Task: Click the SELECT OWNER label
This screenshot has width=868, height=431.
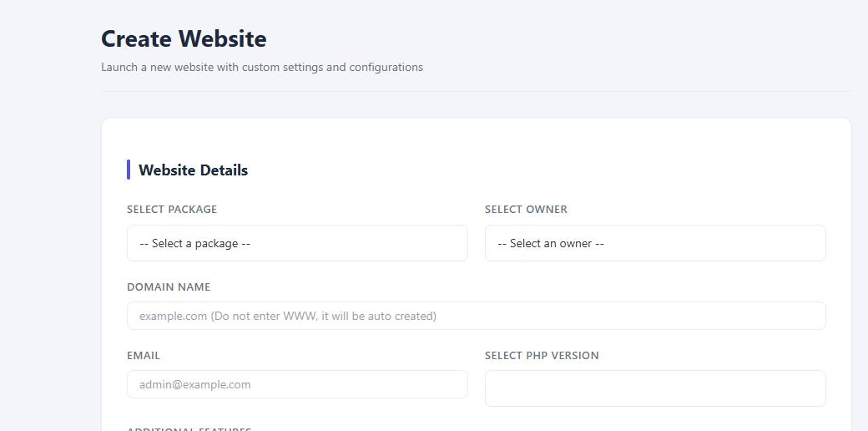Action: (526, 210)
